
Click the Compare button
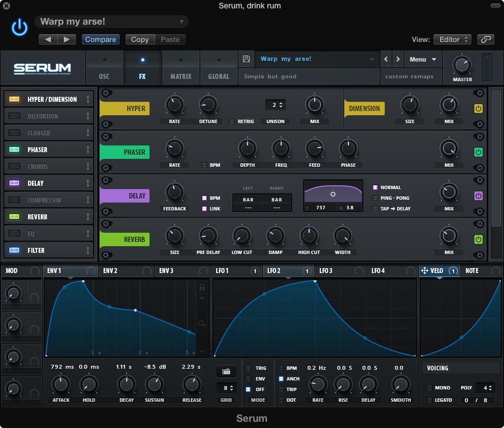tap(101, 40)
